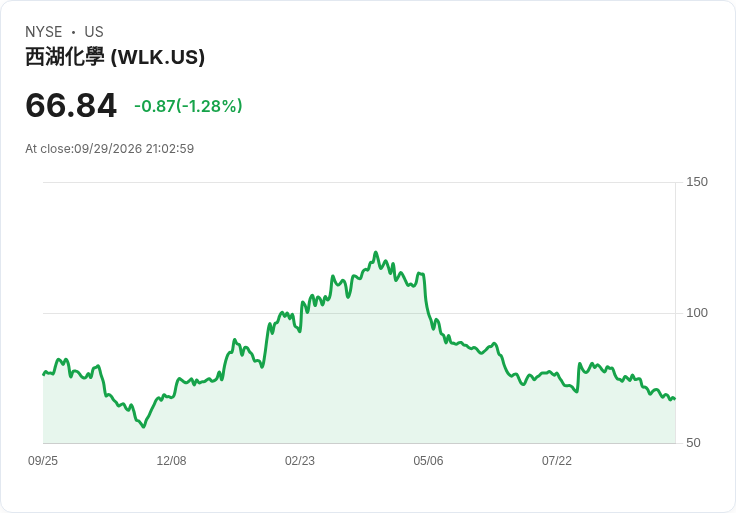
Task: Click the first data point of the line
Action: [x=44, y=374]
